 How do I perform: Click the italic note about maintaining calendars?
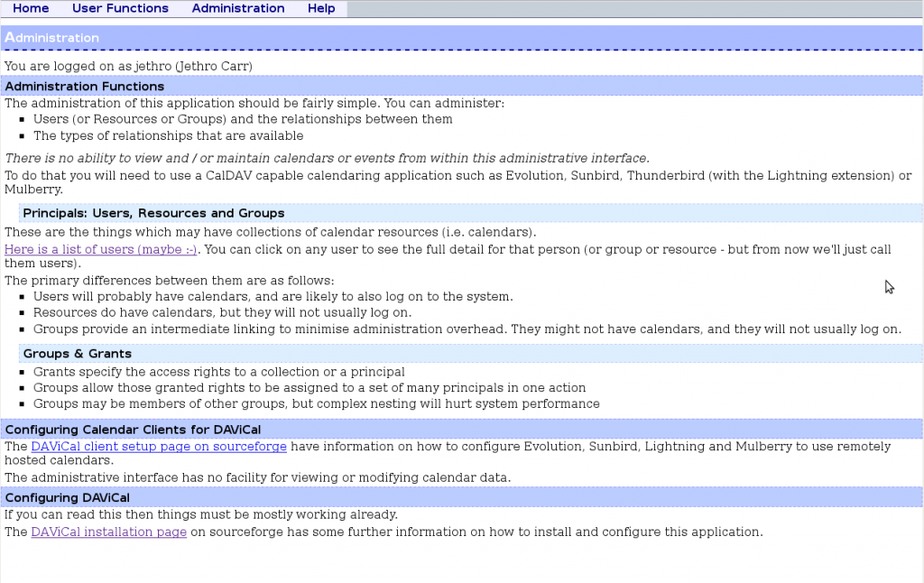click(x=326, y=156)
